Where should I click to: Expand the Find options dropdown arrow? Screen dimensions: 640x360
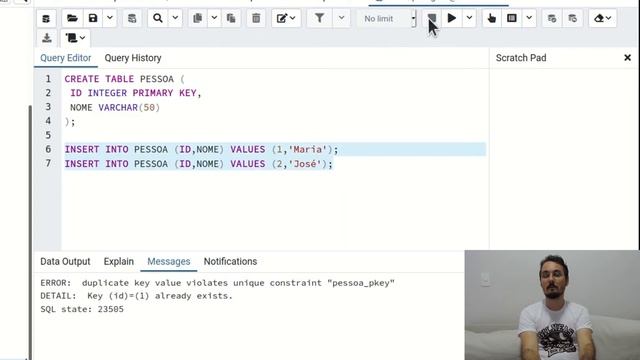click(x=175, y=18)
